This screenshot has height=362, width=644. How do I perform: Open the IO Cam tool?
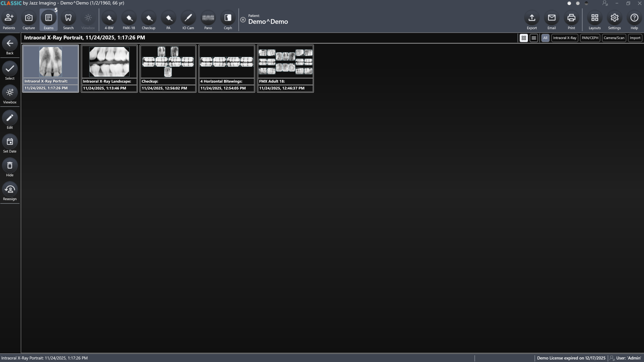tap(188, 18)
